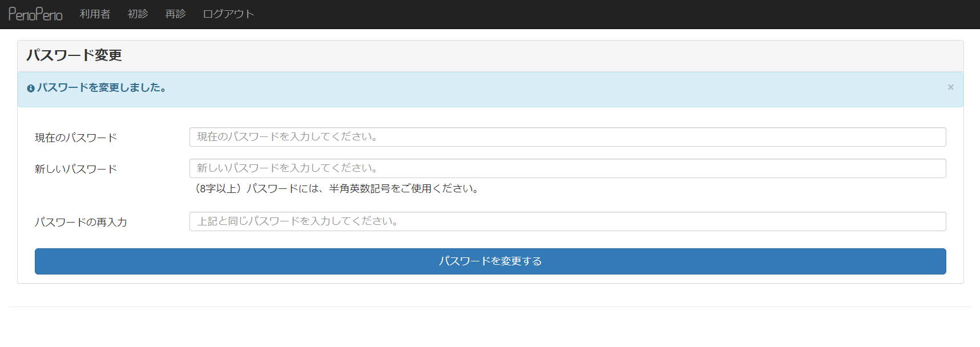The image size is (980, 347).
Task: Click the horizontal divider line below the panel
Action: point(490,306)
